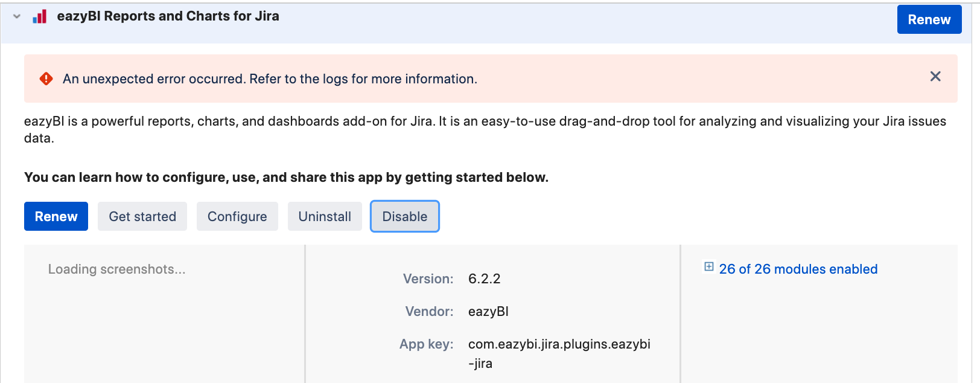
Task: Select the version number 6.2.2
Action: 485,278
